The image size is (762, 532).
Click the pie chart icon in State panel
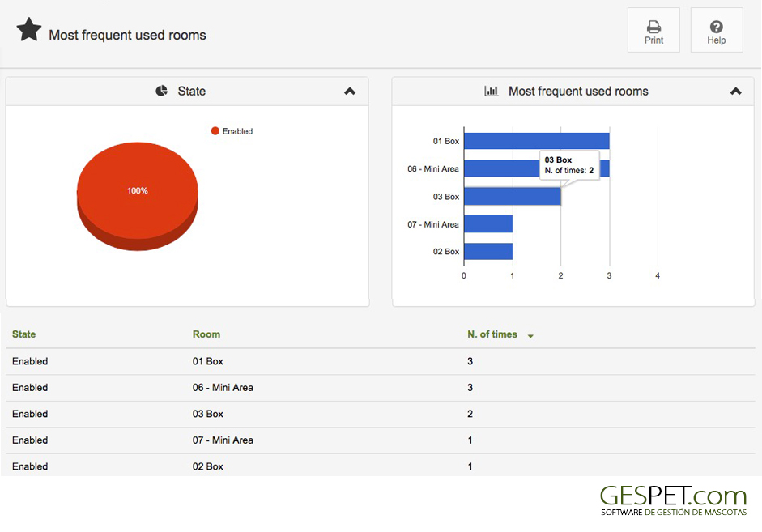[161, 91]
